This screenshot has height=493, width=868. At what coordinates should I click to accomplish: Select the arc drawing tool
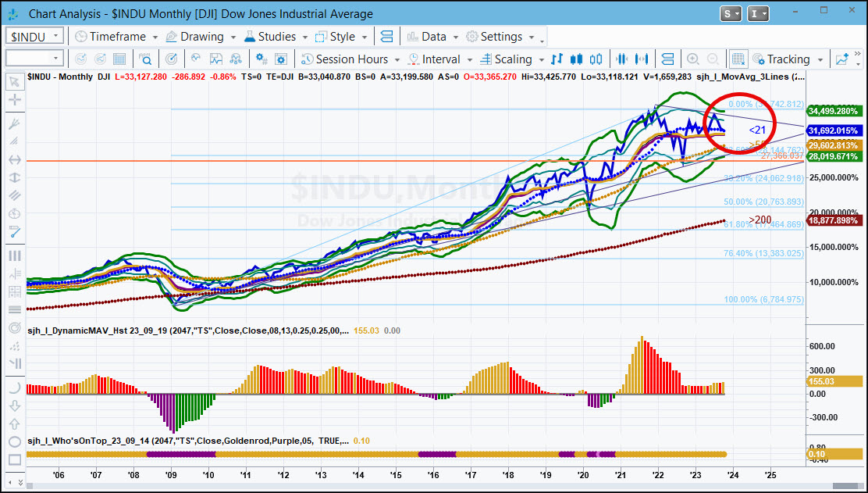point(14,388)
